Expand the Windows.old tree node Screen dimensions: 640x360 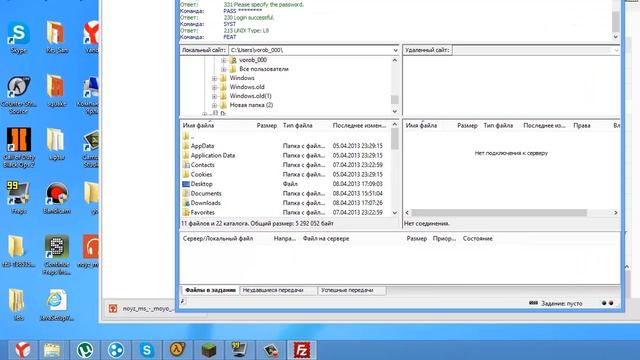(214, 87)
